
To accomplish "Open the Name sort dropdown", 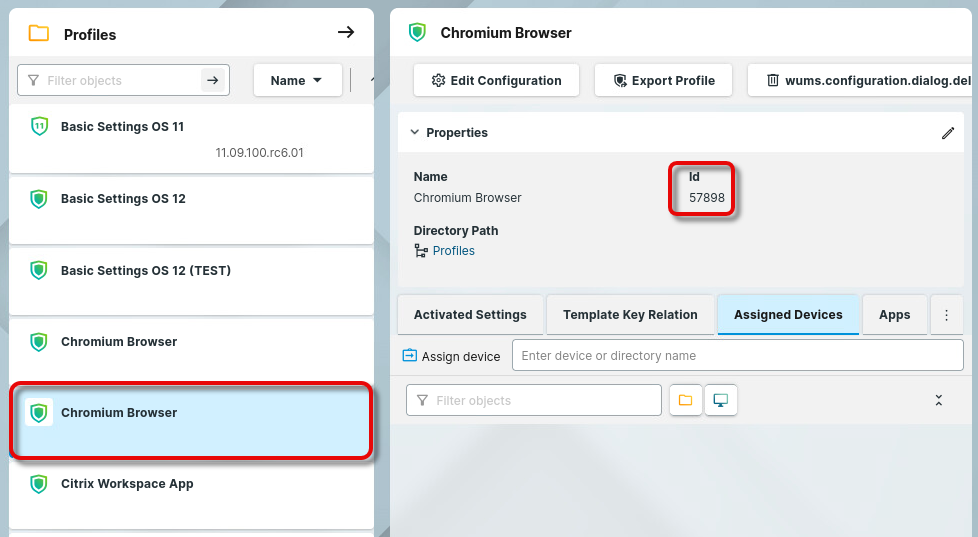I will click(x=297, y=80).
